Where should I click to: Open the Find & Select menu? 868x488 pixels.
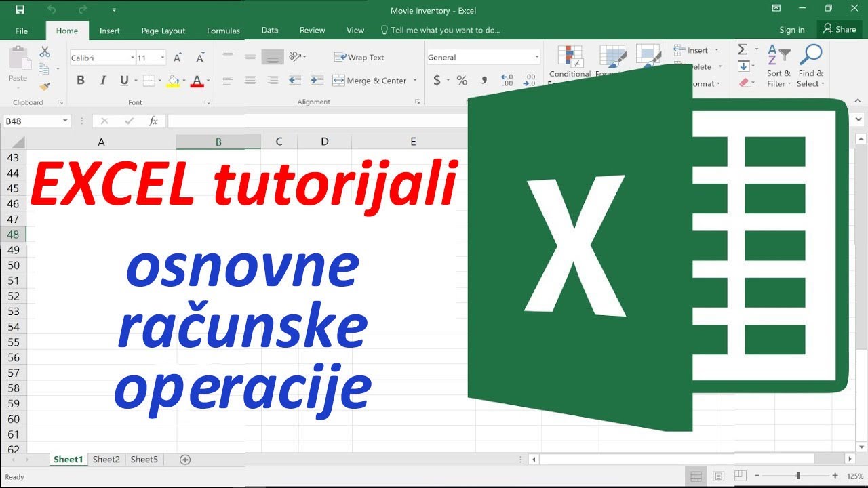tap(810, 66)
